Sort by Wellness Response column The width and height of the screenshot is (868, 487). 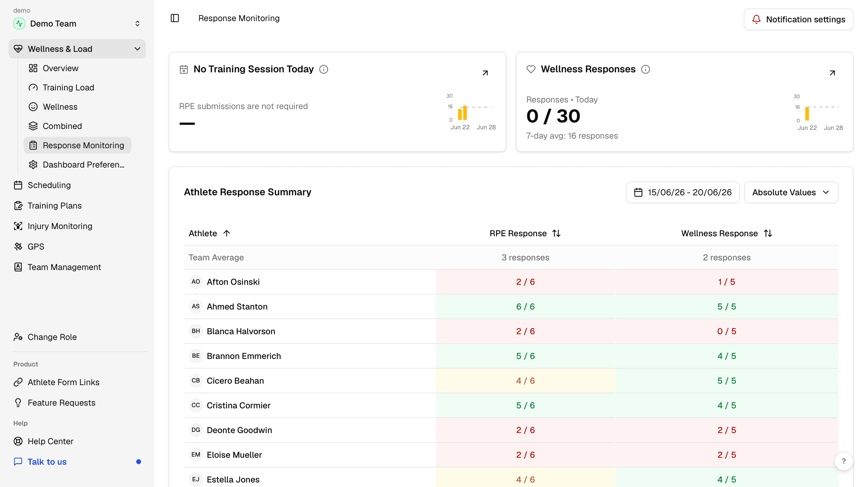(726, 233)
